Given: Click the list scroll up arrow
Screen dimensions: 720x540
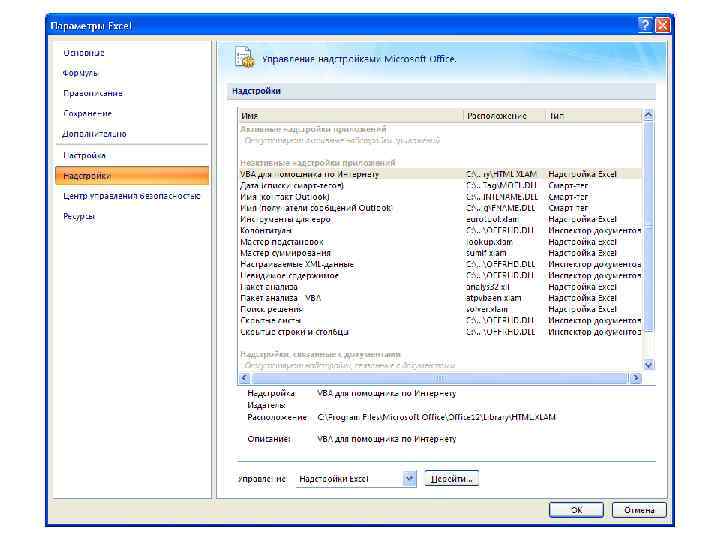Looking at the screenshot, I should (x=648, y=116).
